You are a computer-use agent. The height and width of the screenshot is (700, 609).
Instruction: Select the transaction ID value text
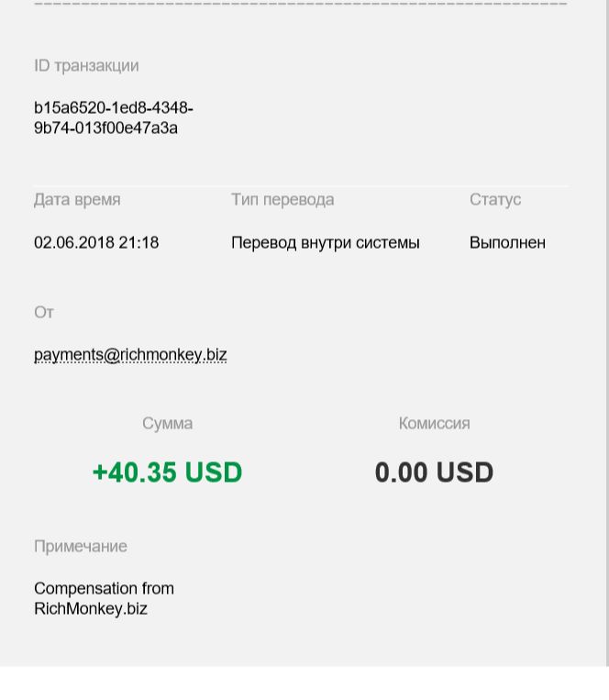click(x=114, y=117)
